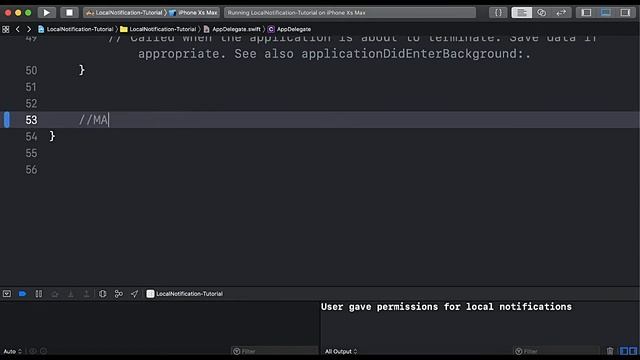The image size is (640, 360).
Task: Select the LocalNotification-Tutorial process in the debug bar
Action: [x=184, y=294]
